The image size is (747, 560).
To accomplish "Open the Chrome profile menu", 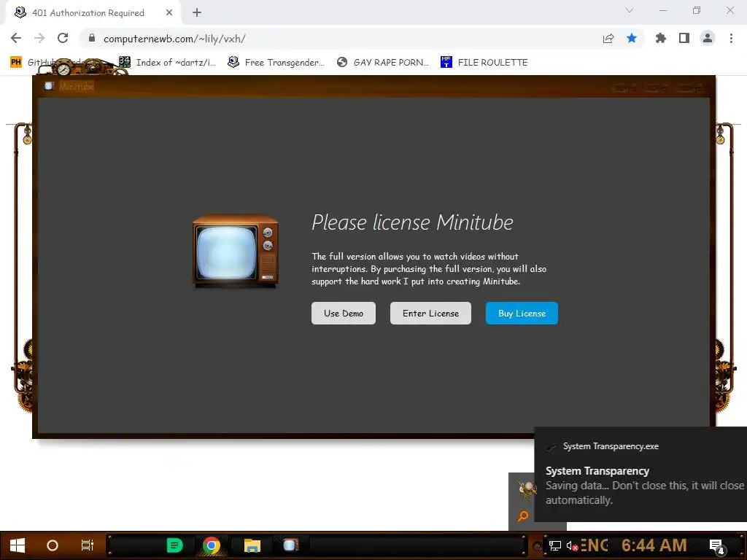I will point(708,38).
